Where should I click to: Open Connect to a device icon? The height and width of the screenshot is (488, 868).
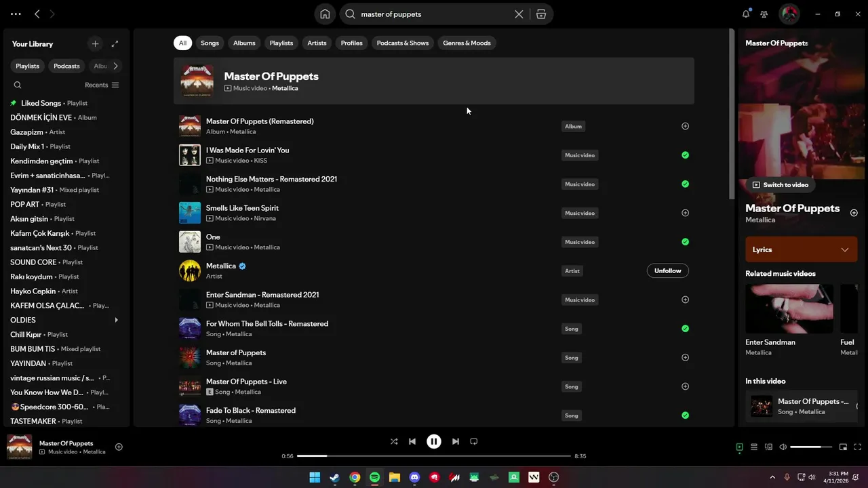[x=768, y=447]
